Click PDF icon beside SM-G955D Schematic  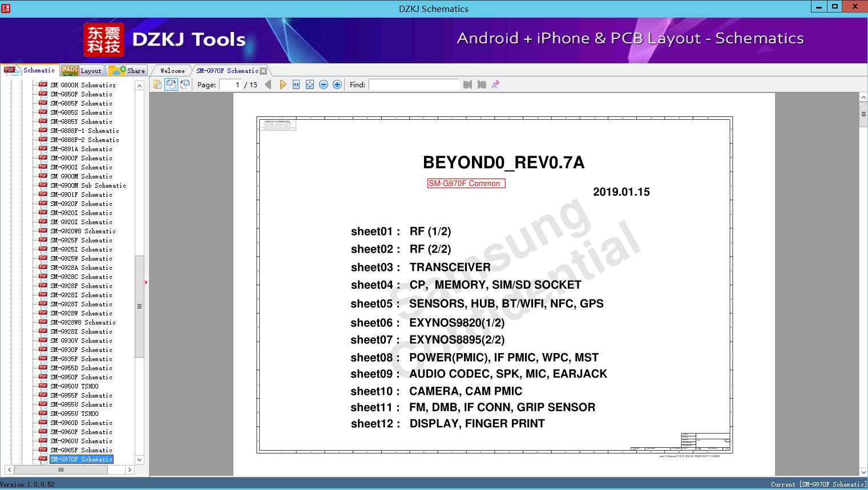pyautogui.click(x=43, y=367)
